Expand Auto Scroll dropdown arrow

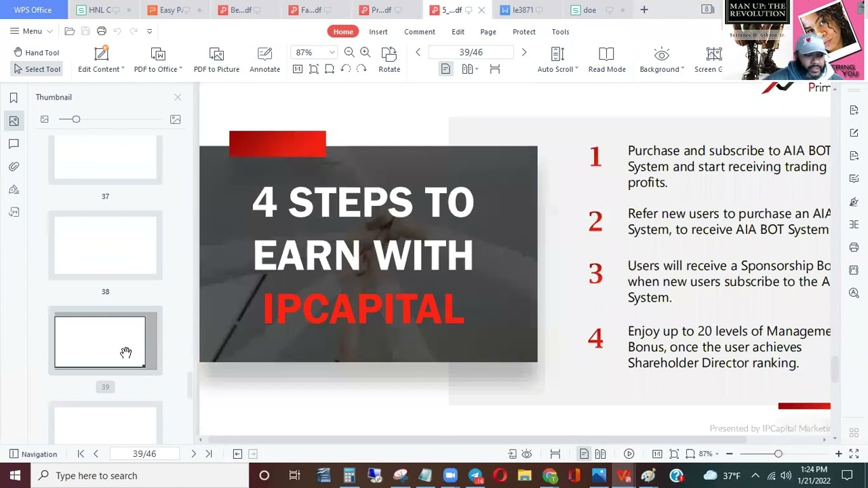pyautogui.click(x=576, y=69)
